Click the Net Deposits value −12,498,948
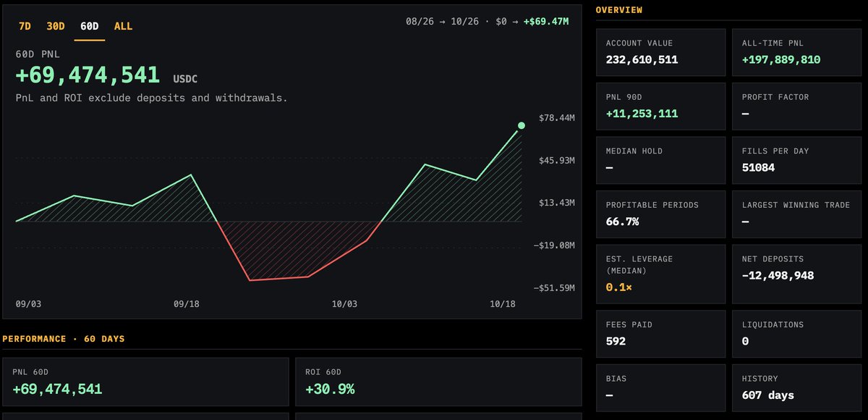Screen dimensions: 868x420 click(x=778, y=275)
